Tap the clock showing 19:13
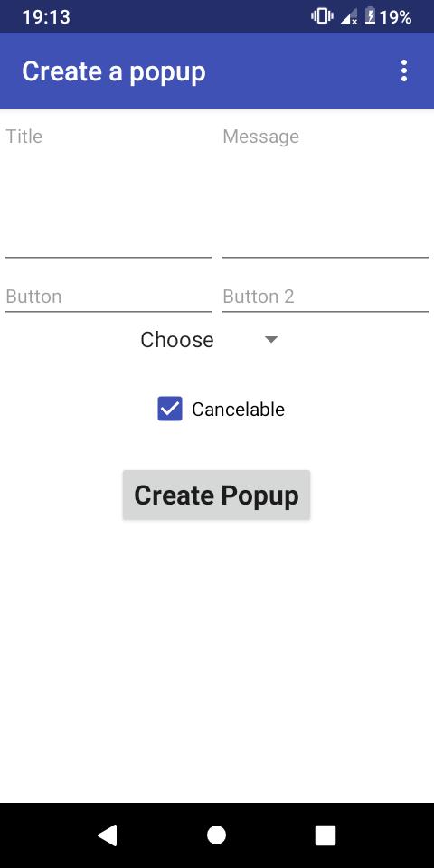Viewport: 434px width, 868px height. pyautogui.click(x=46, y=17)
